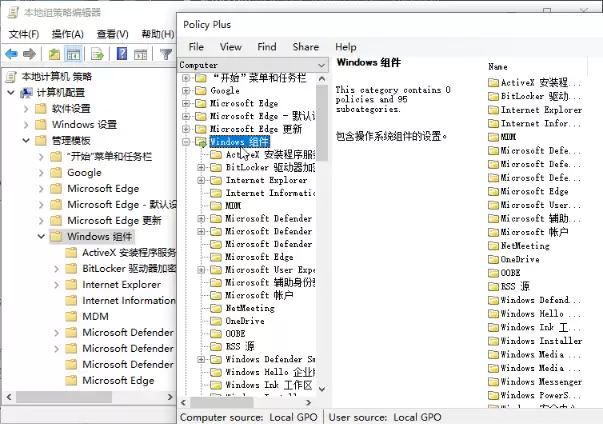
Task: Expand the BitLocker node in the left tree
Action: tap(57, 269)
